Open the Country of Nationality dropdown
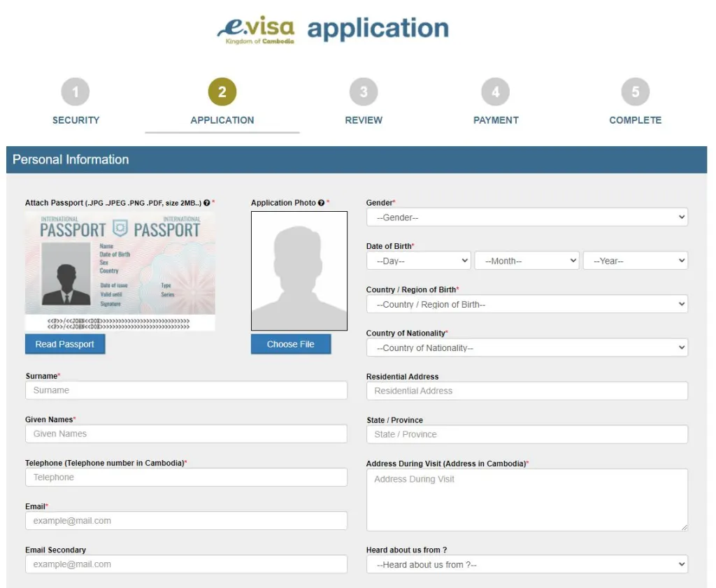 click(527, 347)
